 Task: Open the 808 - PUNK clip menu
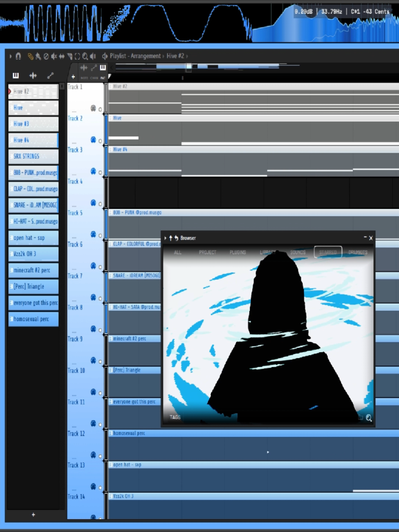tap(110, 212)
